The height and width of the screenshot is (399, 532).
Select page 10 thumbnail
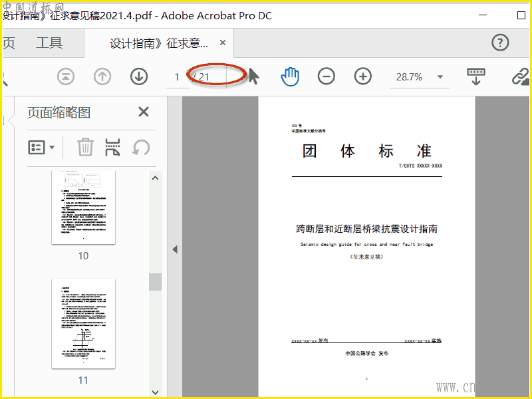[x=83, y=207]
